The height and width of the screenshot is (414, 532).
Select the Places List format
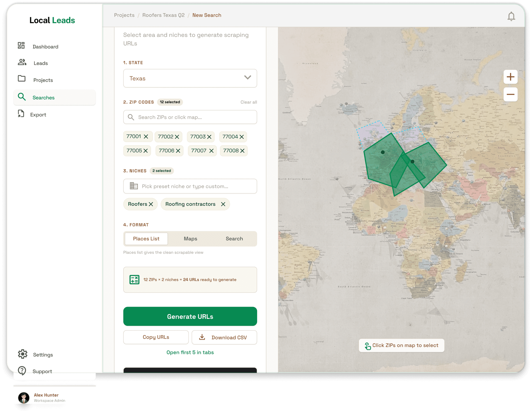[146, 239]
